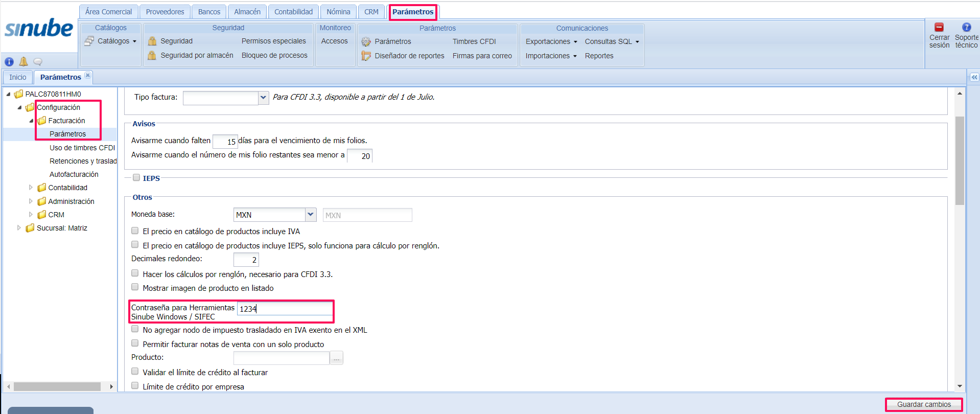Enable the IEPS checkbox
This screenshot has width=980, height=414.
coord(136,178)
